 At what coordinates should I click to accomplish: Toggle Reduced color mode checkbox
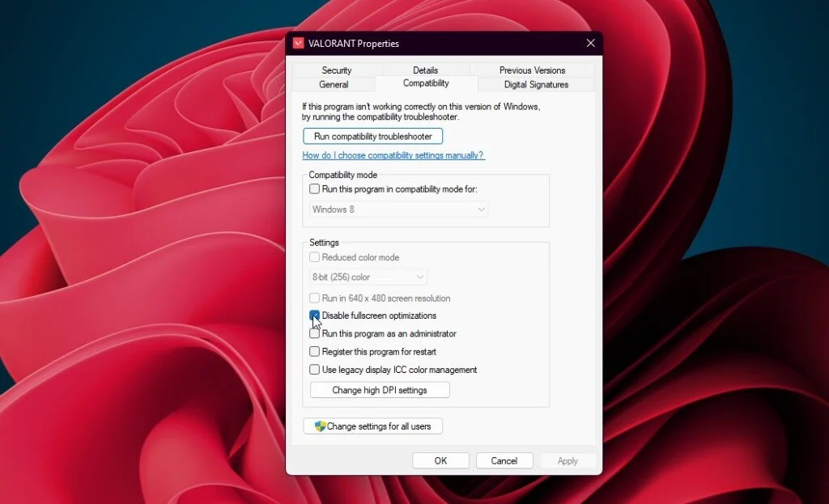[315, 257]
